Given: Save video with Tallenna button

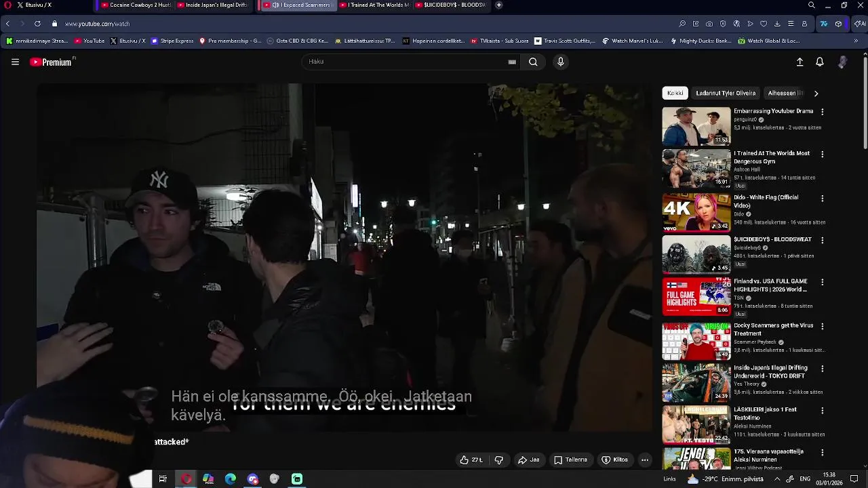Looking at the screenshot, I should [571, 460].
